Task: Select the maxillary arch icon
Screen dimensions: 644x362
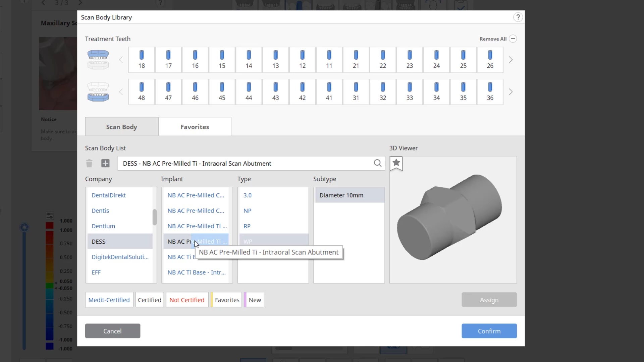Action: click(x=98, y=59)
